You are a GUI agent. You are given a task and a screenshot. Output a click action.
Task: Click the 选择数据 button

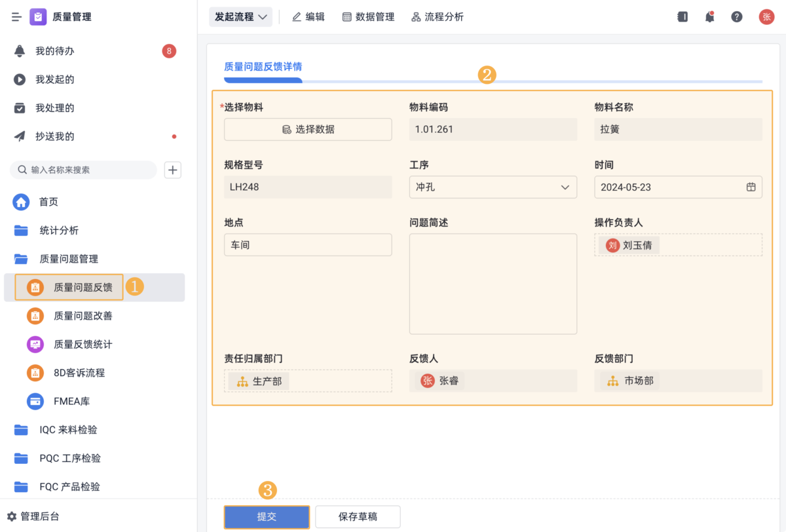308,130
